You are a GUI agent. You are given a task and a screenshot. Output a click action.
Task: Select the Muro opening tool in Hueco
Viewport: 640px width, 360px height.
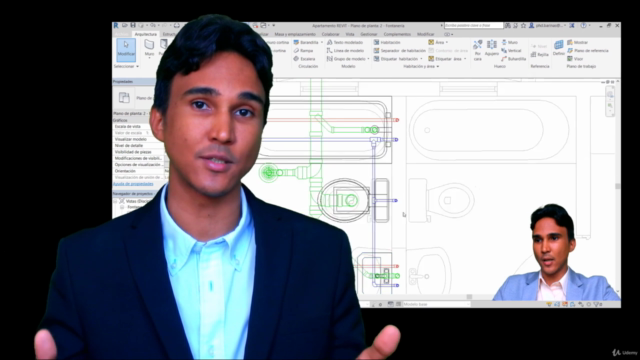[509, 42]
